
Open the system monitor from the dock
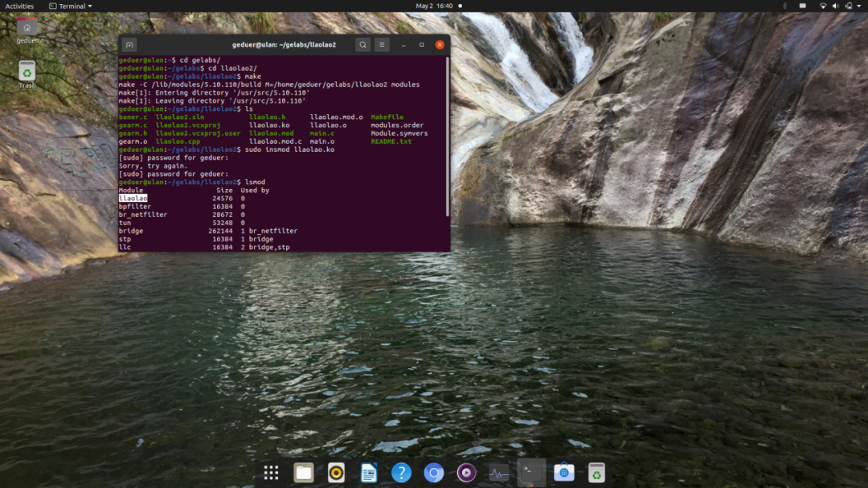pos(499,473)
